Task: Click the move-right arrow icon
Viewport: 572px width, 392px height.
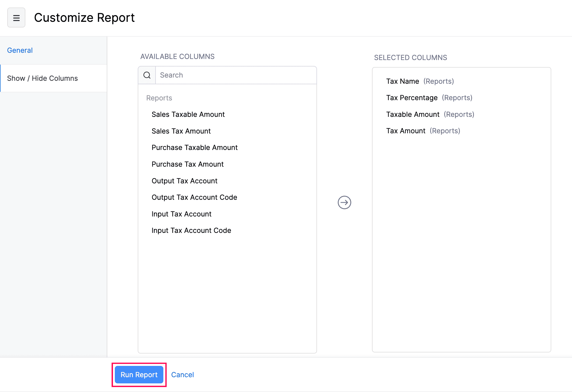Action: [344, 202]
